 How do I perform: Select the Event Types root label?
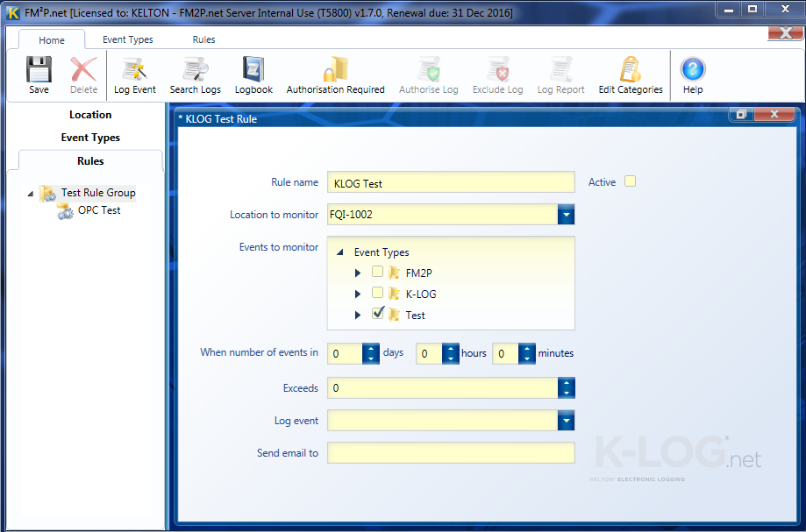pos(382,252)
